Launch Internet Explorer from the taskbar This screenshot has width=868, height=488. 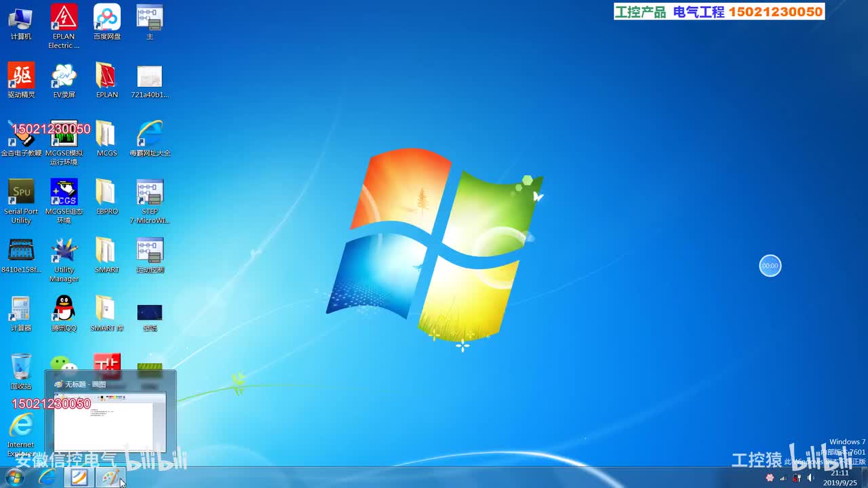(47, 477)
